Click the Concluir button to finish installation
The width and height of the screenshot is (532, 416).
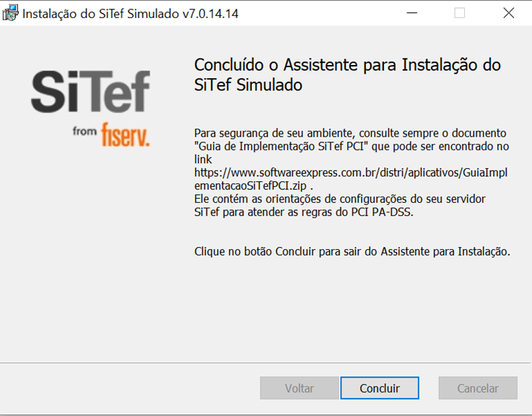(380, 388)
